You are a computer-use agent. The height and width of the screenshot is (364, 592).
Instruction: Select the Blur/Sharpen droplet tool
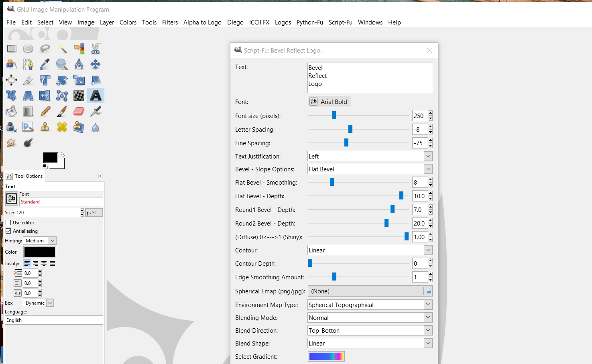[x=96, y=127]
